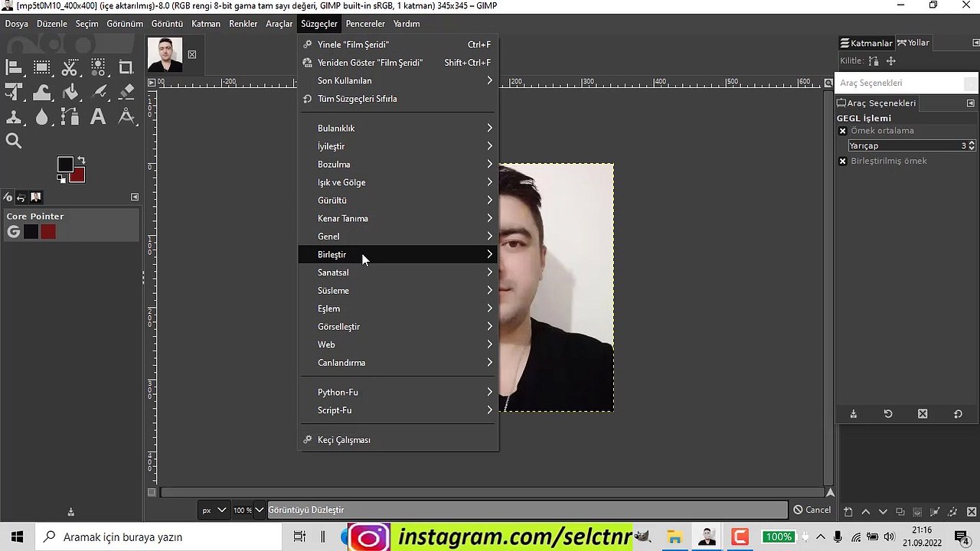Toggle the lock pixels icon beside Kilitle
The width and height of the screenshot is (980, 551).
[874, 61]
